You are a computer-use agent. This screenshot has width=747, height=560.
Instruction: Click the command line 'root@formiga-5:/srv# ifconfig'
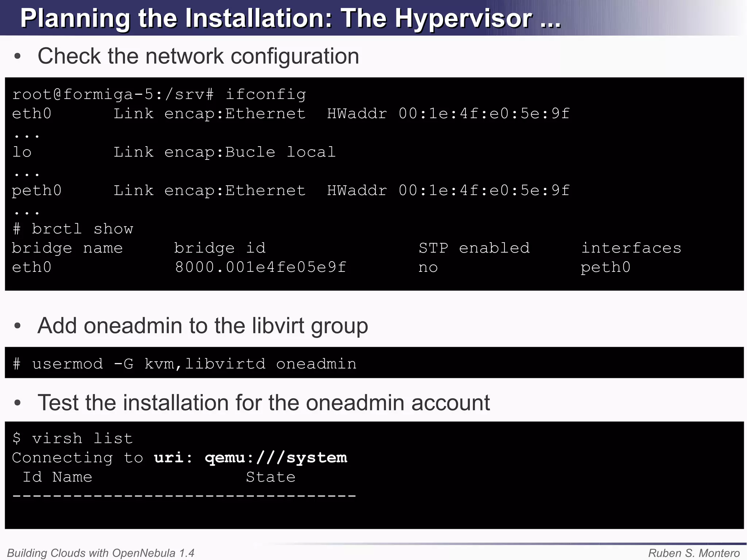tap(159, 94)
